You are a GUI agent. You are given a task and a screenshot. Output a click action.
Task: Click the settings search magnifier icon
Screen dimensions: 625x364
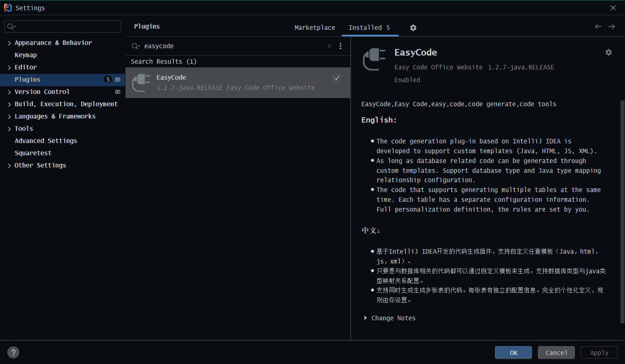[x=11, y=27]
